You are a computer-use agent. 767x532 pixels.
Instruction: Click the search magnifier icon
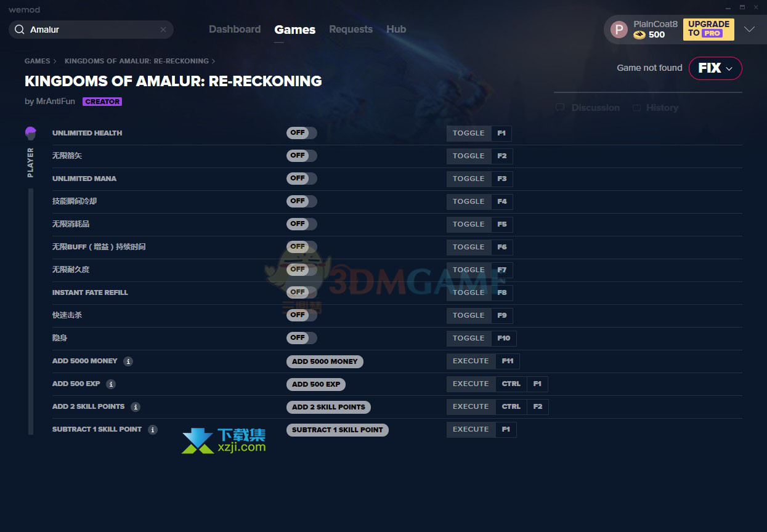19,30
